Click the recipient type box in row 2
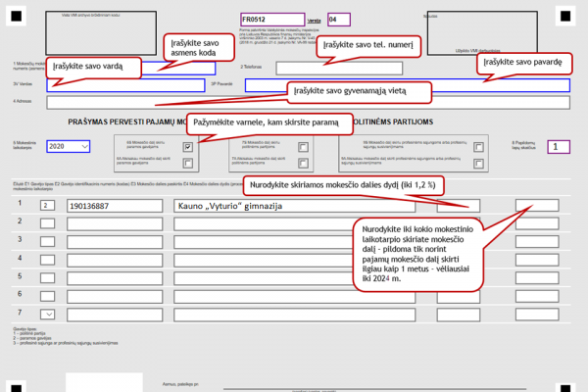This screenshot has width=588, height=392. (48, 223)
